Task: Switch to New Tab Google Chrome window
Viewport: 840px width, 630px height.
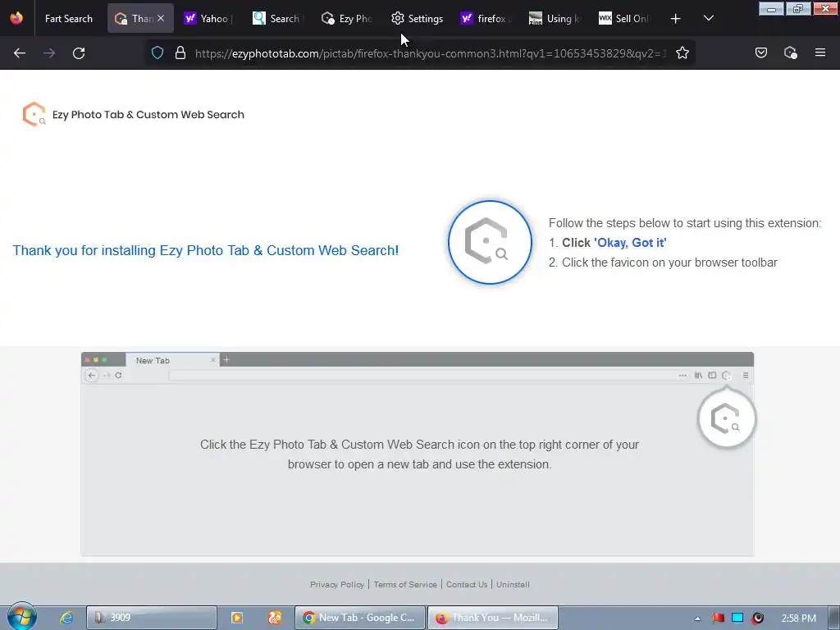Action: coord(360,618)
